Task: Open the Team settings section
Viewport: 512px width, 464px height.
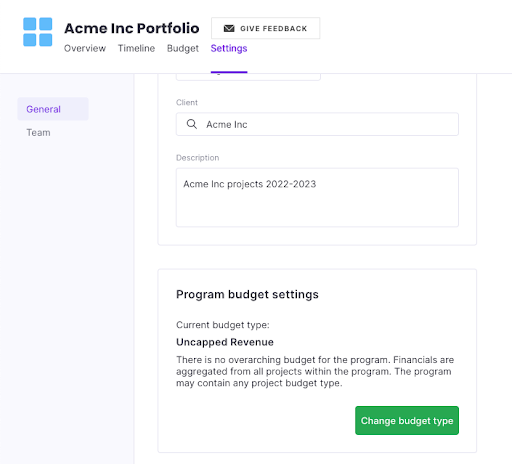Action: (x=38, y=132)
